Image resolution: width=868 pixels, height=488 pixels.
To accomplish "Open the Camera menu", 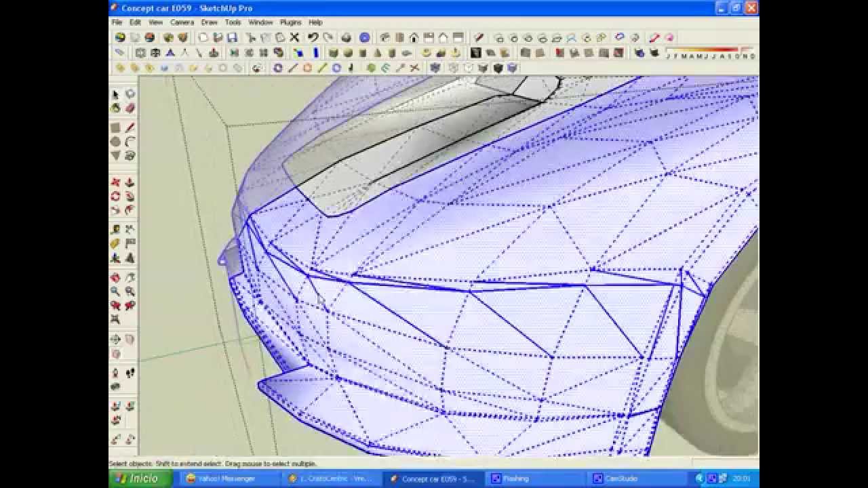I will coord(182,22).
